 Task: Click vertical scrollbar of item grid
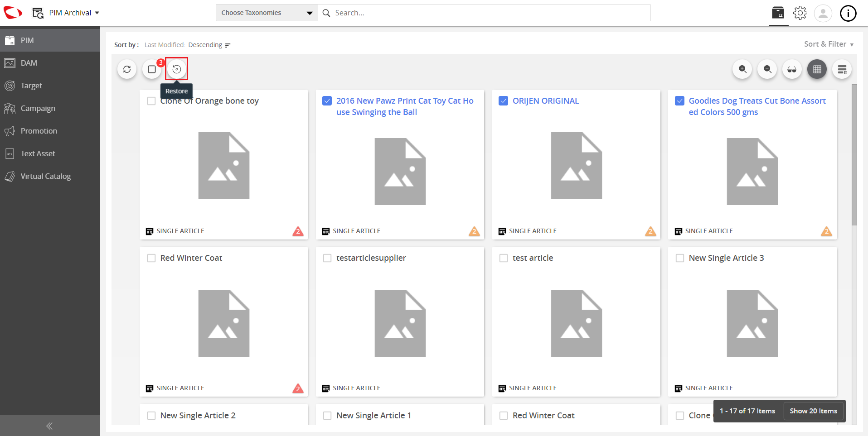click(854, 154)
